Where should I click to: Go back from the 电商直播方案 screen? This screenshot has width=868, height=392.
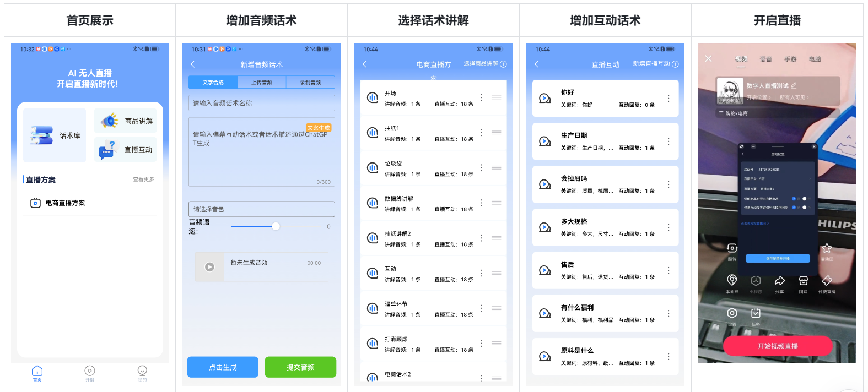(365, 64)
